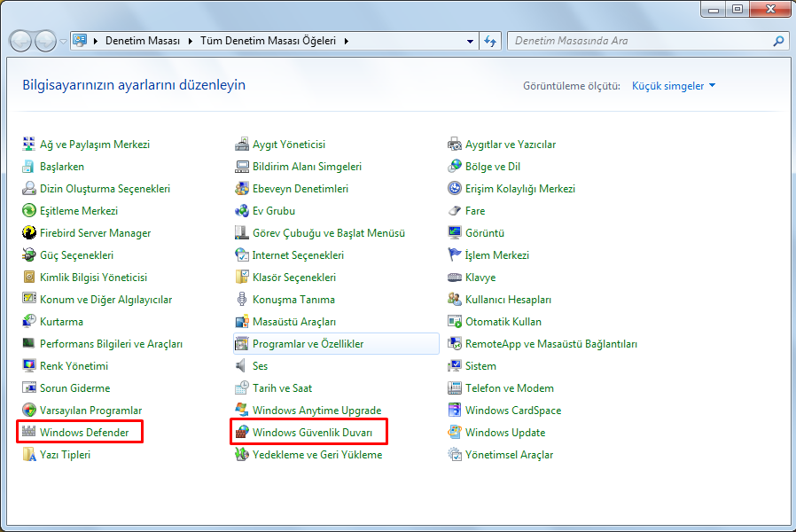Open Görev Çubuğu ve Başlat Menüsü

tap(329, 233)
